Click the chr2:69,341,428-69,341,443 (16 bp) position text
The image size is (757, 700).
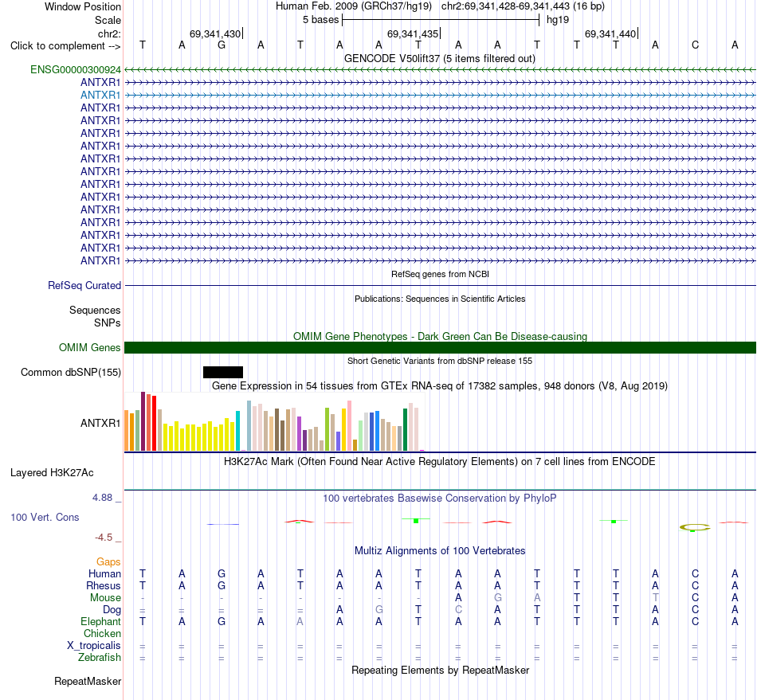[x=523, y=6]
